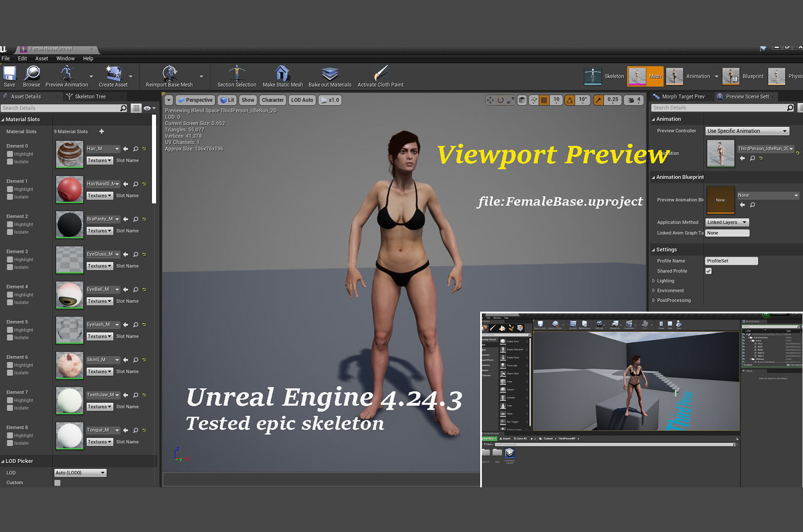Browse to Hair_M material with magnifier
The width and height of the screenshot is (803, 532).
click(x=136, y=149)
